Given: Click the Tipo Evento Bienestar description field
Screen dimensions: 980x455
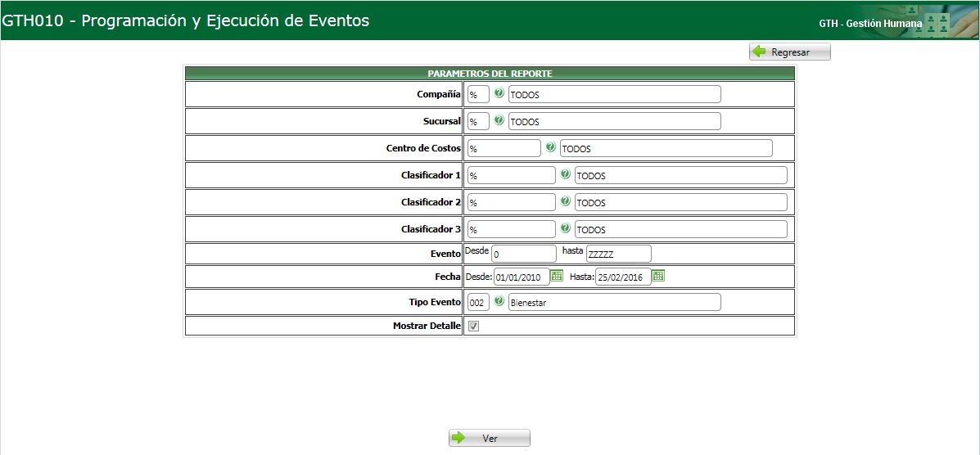Looking at the screenshot, I should pos(615,303).
